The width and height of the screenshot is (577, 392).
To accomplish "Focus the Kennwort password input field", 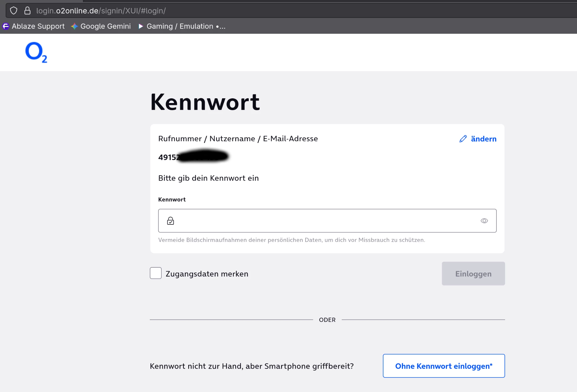I will click(326, 221).
